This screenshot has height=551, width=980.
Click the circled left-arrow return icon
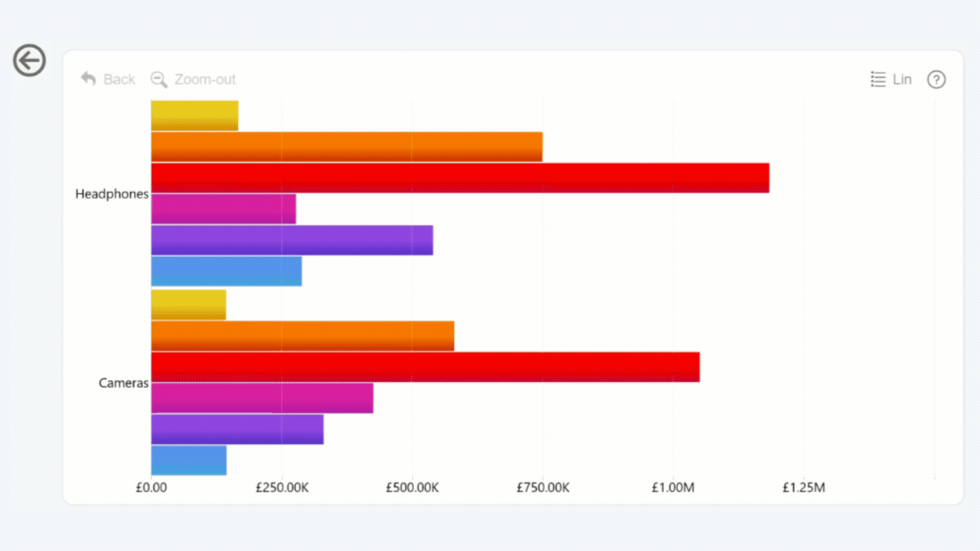pos(30,60)
